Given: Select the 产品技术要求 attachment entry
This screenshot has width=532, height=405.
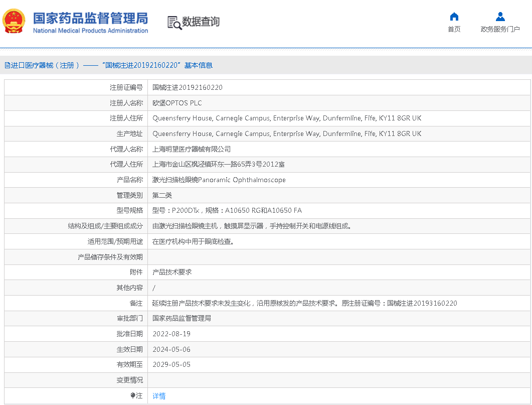Looking at the screenshot, I should (x=172, y=272).
